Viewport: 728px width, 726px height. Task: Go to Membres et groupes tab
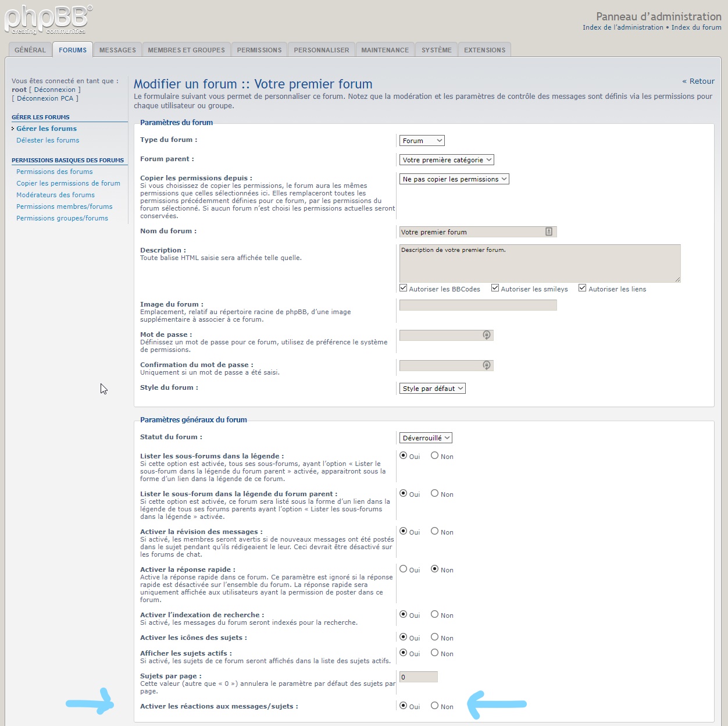point(186,50)
